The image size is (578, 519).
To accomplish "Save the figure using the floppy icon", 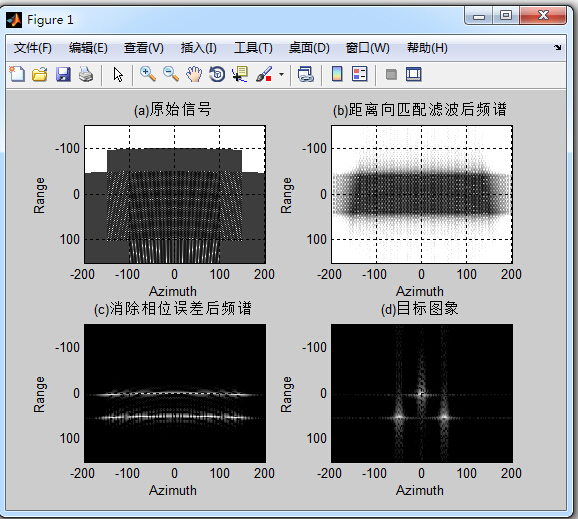I will click(x=63, y=74).
